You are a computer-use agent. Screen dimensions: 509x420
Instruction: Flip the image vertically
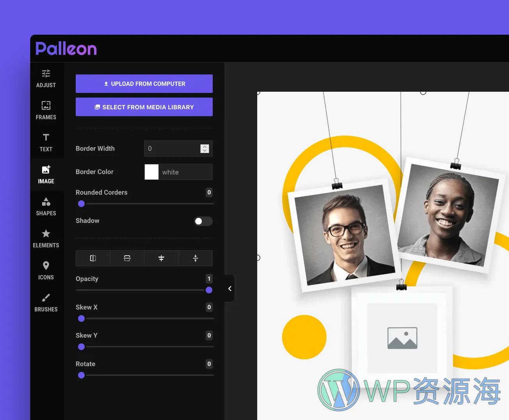[x=127, y=258]
